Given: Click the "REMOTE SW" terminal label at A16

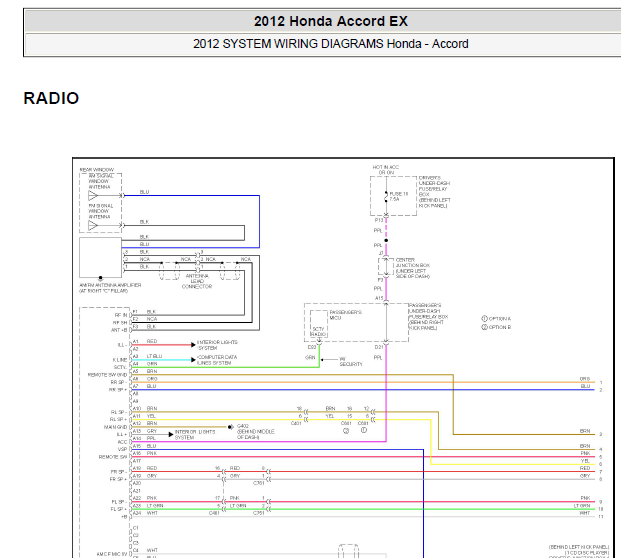Looking at the screenshot, I should 113,457.
